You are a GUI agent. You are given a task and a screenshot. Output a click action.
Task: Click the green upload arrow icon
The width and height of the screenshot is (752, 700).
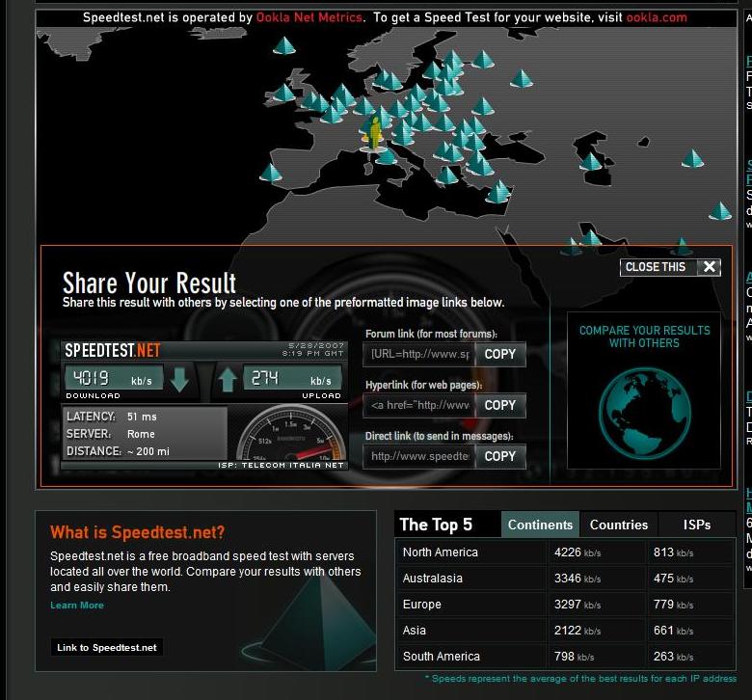click(x=228, y=379)
